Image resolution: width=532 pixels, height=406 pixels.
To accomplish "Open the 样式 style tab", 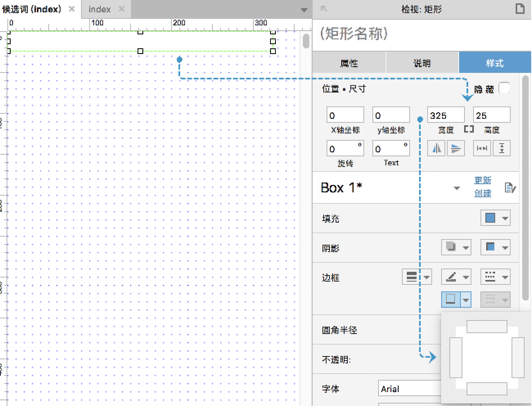I will (495, 63).
